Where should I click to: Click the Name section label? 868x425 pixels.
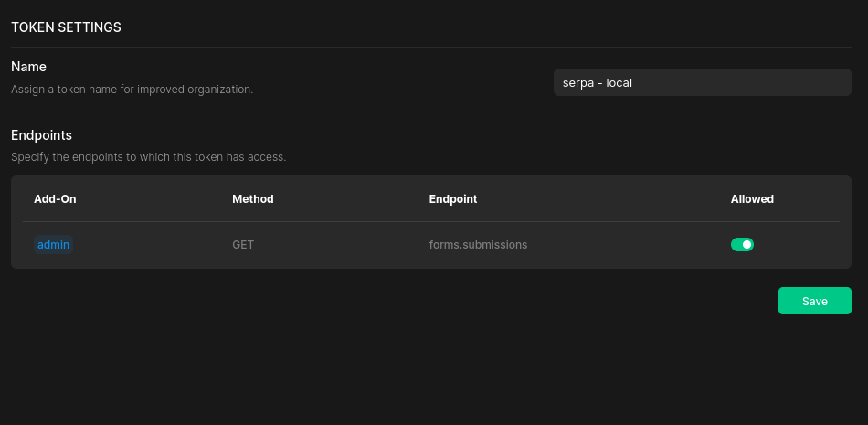click(29, 67)
